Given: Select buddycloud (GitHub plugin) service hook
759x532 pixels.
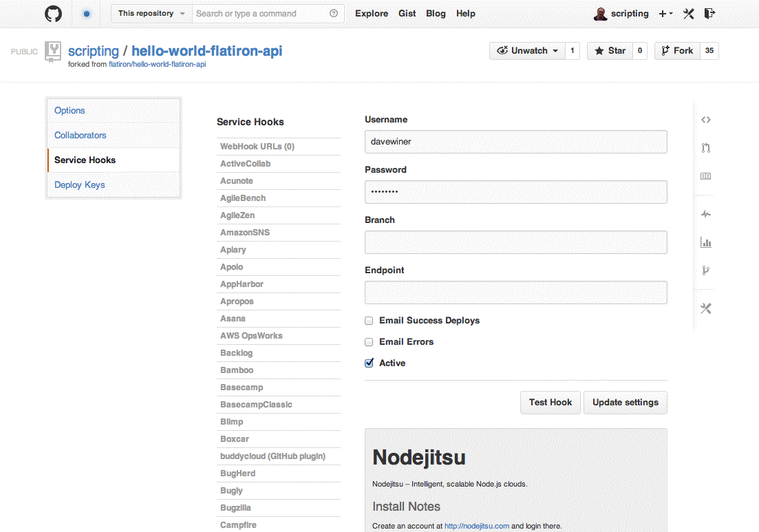Looking at the screenshot, I should click(279, 456).
